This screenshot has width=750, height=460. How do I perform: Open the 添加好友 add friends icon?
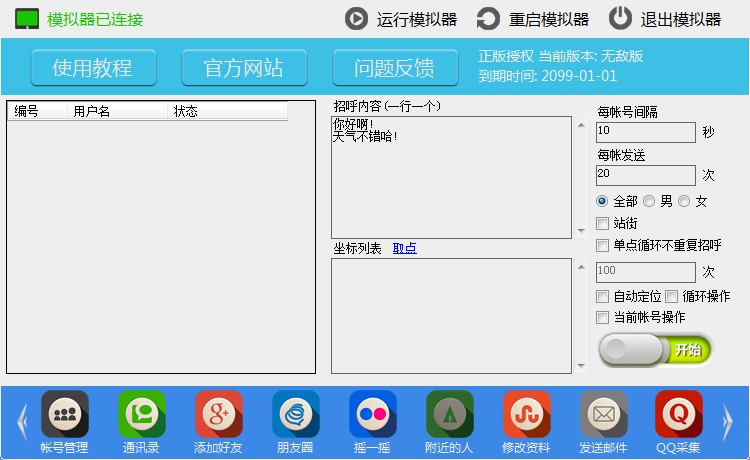219,414
